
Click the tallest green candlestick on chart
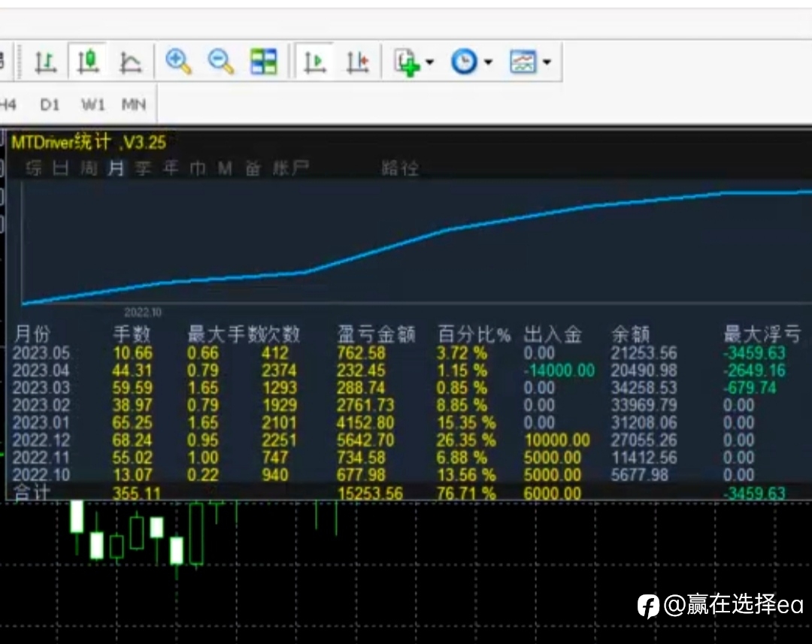(196, 534)
